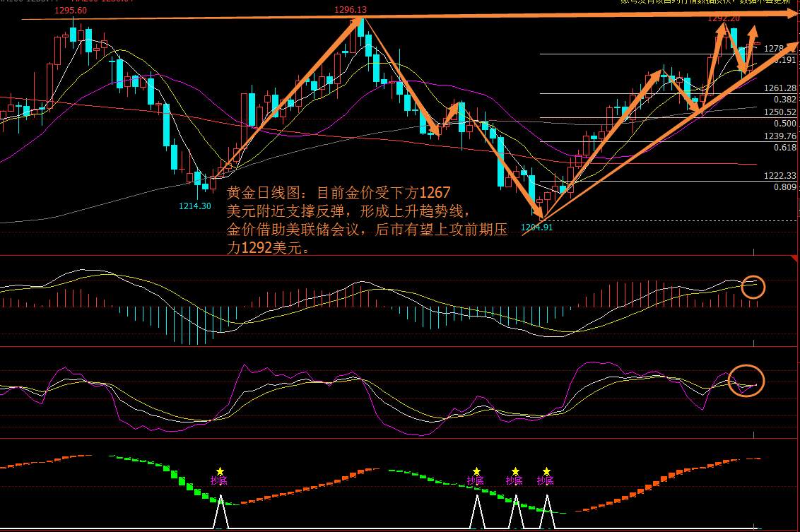Click the 1214.30 low price label

(194, 206)
